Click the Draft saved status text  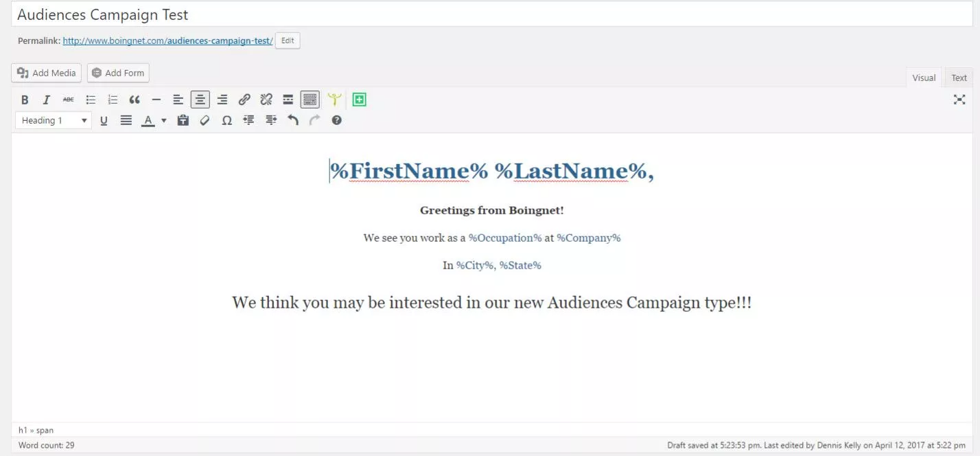(816, 445)
